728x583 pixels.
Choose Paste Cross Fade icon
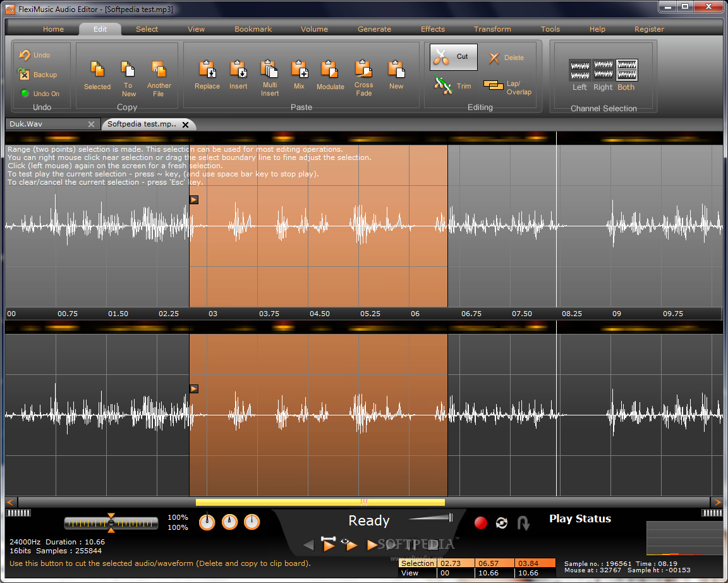pos(363,69)
